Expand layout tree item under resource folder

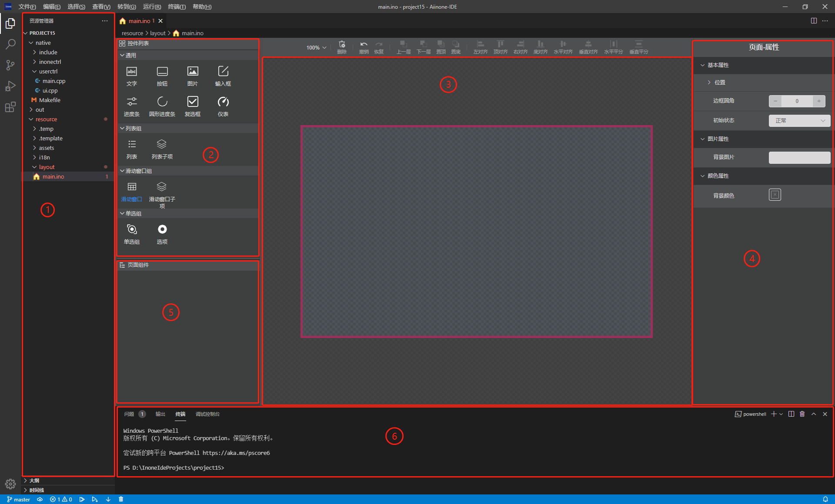34,167
